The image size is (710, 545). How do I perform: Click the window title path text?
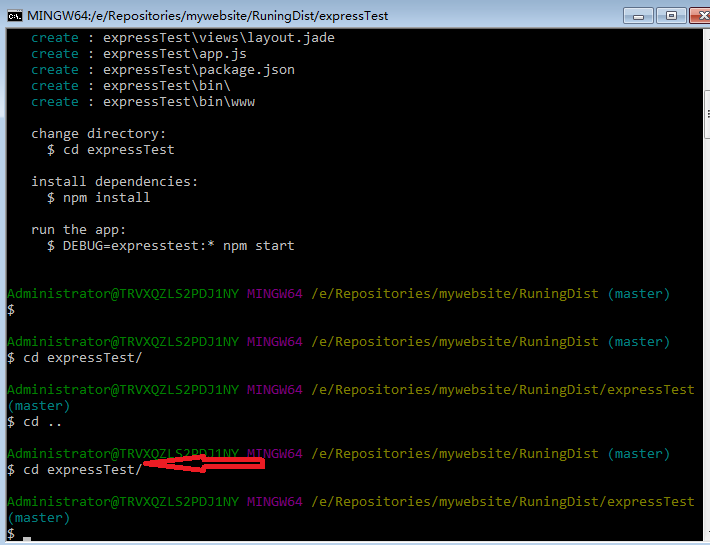point(207,16)
